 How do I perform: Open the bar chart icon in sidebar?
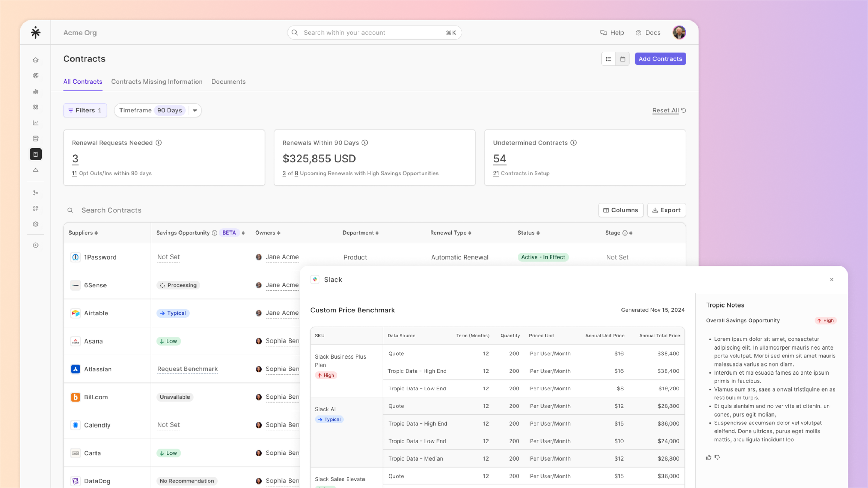point(35,91)
